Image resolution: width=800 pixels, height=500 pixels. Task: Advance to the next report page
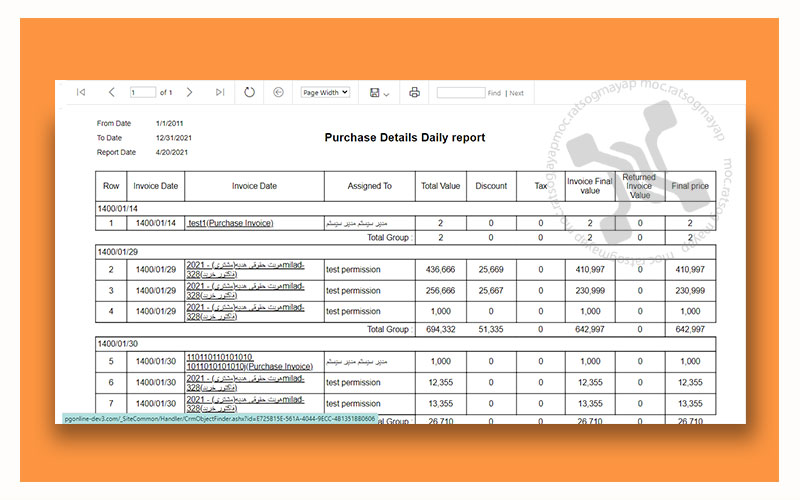click(x=190, y=92)
